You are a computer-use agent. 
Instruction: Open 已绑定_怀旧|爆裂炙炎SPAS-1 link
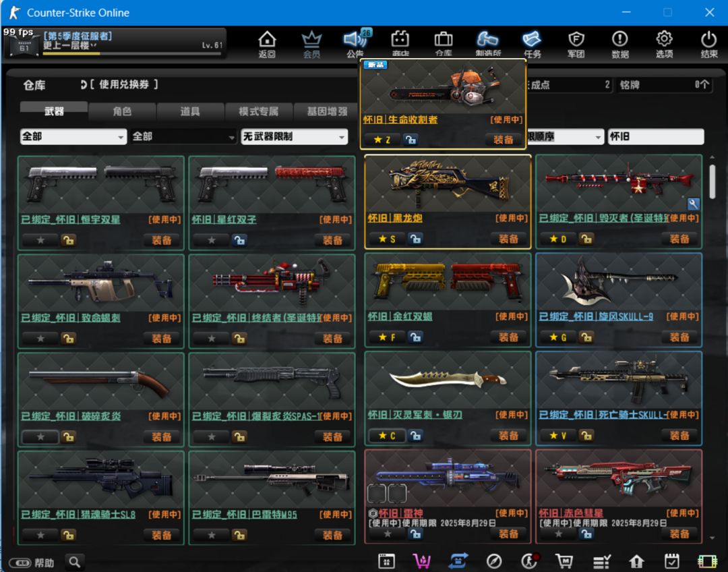(256, 416)
